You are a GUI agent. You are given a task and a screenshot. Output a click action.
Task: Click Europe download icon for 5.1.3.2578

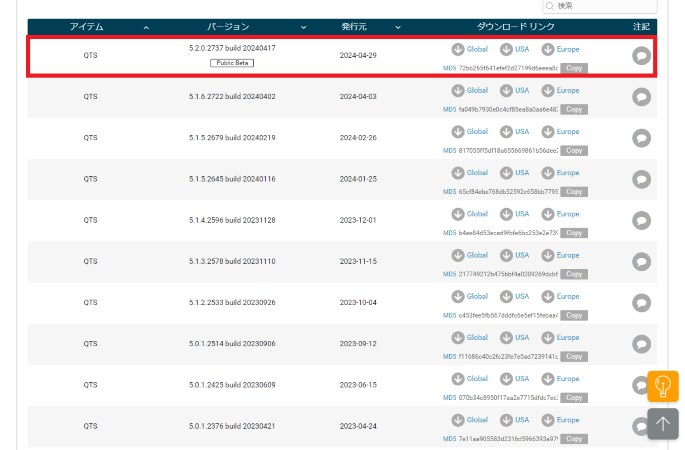548,255
